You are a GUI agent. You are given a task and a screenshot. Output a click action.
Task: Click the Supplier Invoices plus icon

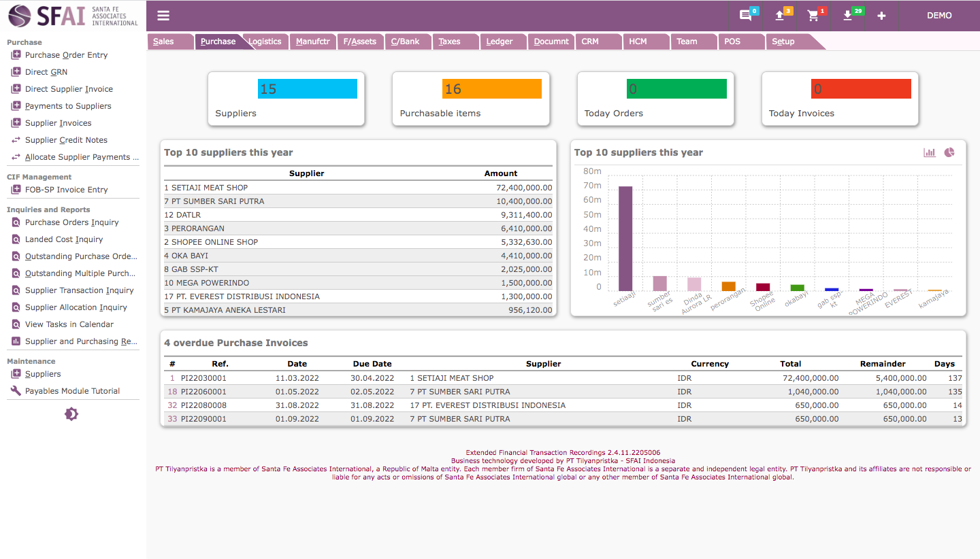click(16, 123)
